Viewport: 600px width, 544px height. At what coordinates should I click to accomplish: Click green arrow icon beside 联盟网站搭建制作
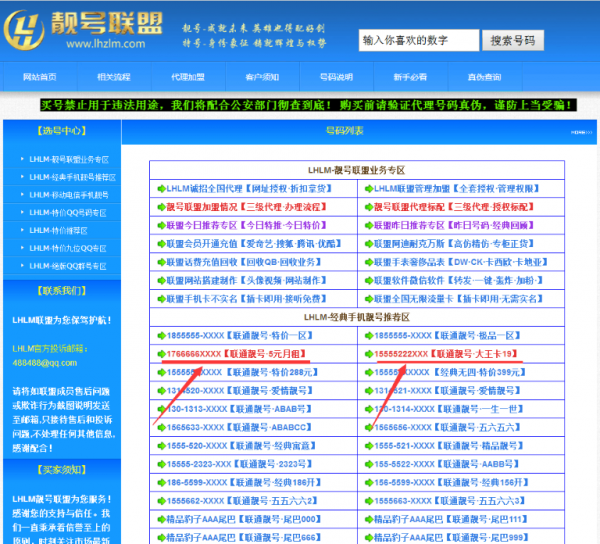[x=161, y=280]
